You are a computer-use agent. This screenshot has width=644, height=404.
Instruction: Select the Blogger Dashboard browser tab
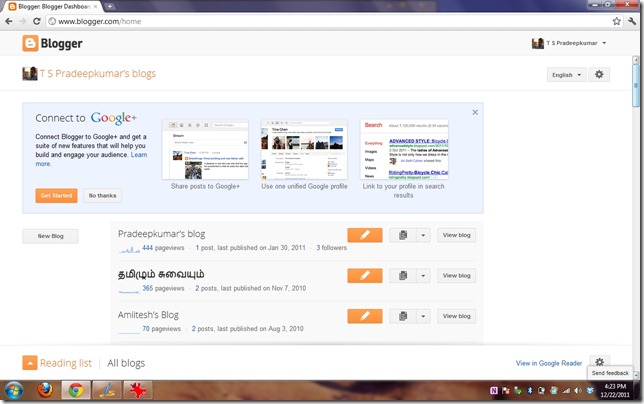(53, 7)
